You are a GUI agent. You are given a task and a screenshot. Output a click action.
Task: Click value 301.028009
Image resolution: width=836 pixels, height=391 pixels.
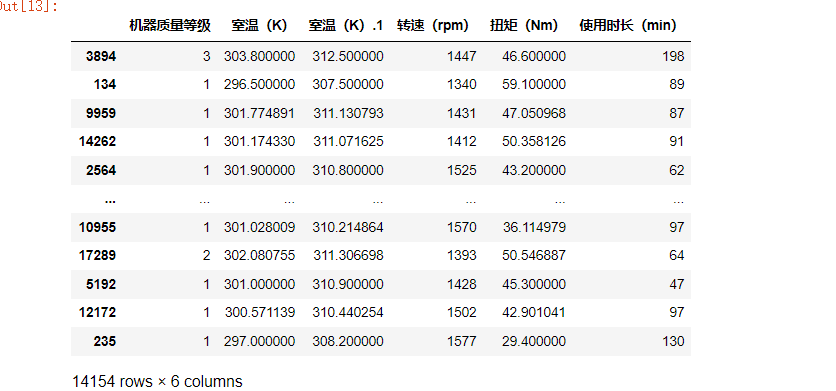click(260, 228)
